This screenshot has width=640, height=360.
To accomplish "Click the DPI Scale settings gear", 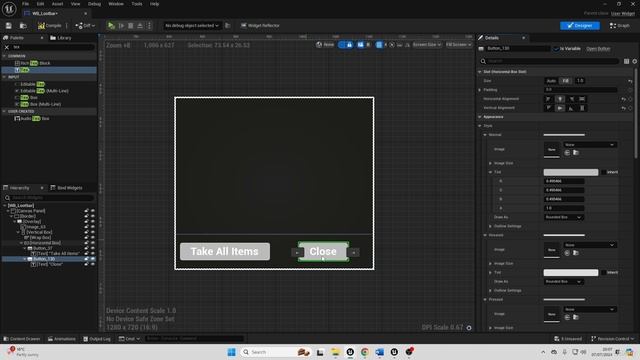I will tap(469, 328).
